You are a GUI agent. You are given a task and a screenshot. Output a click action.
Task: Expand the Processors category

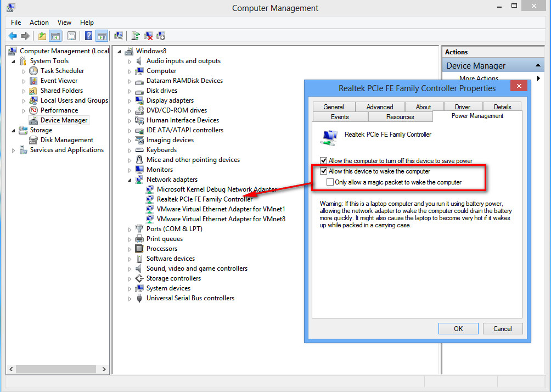click(x=130, y=249)
